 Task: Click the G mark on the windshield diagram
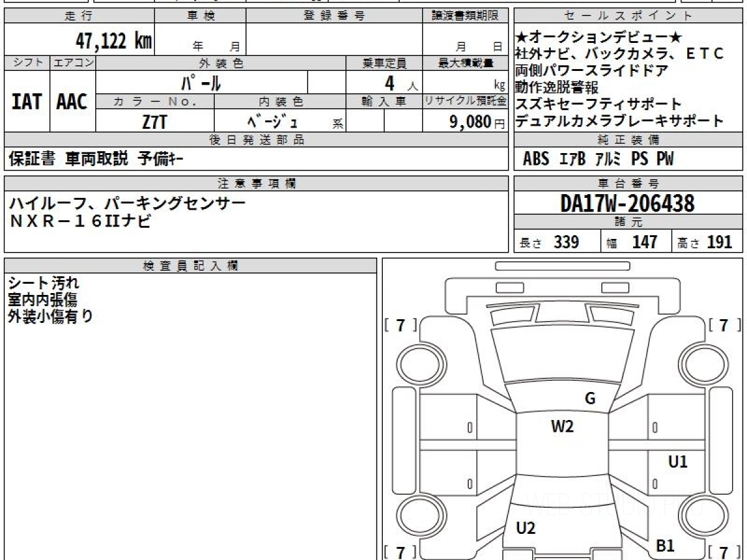[x=590, y=399]
